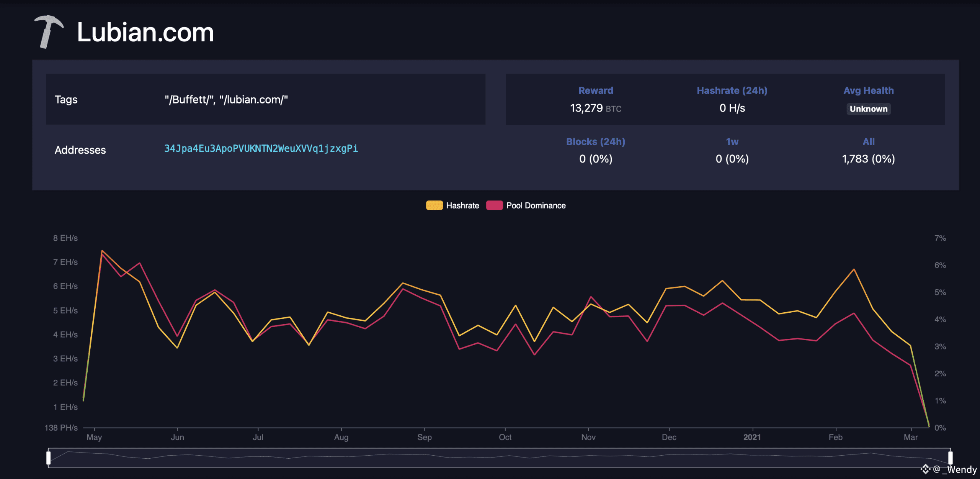Image resolution: width=980 pixels, height=479 pixels.
Task: Toggle the Hashrate series legend label
Action: pos(462,205)
